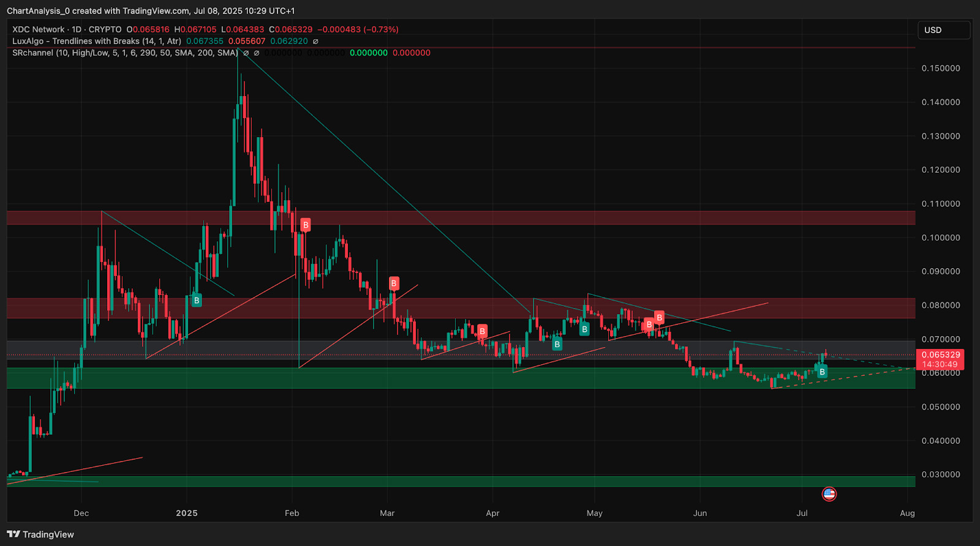Screen dimensions: 980x546
Task: Select the SRchannel indicator legend
Action: pyautogui.click(x=125, y=53)
